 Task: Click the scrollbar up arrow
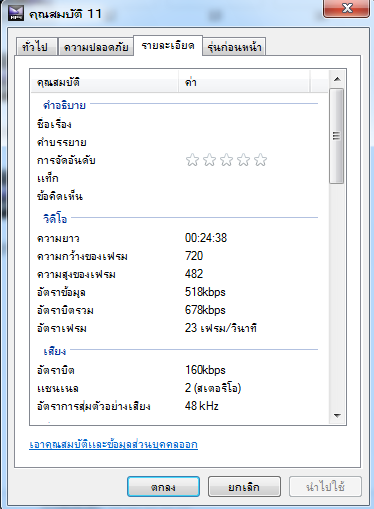click(x=337, y=79)
